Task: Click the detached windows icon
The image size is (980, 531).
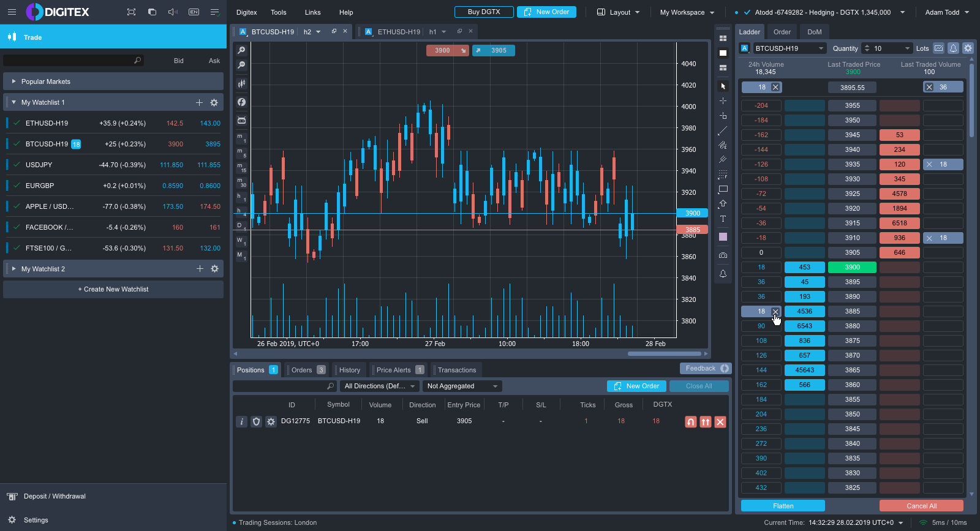Action: [x=152, y=12]
